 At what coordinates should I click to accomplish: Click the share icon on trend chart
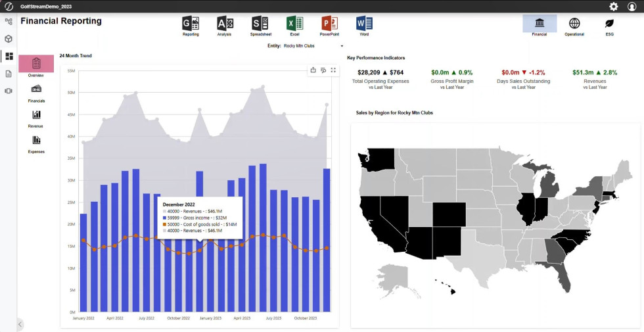click(313, 70)
